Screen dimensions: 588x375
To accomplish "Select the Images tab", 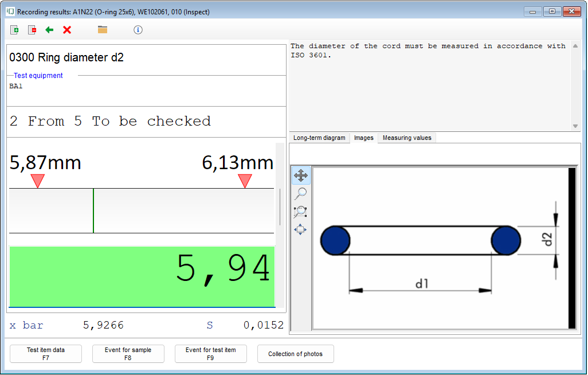I will [363, 138].
